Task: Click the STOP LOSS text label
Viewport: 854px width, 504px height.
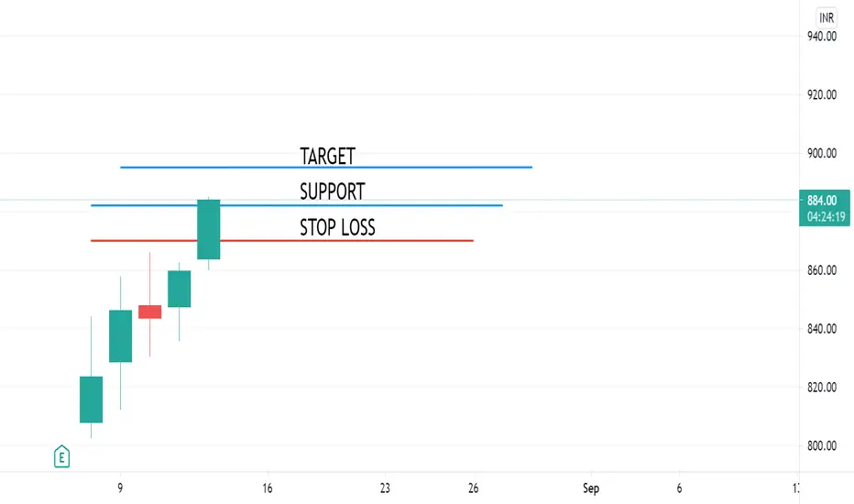Action: 337,227
